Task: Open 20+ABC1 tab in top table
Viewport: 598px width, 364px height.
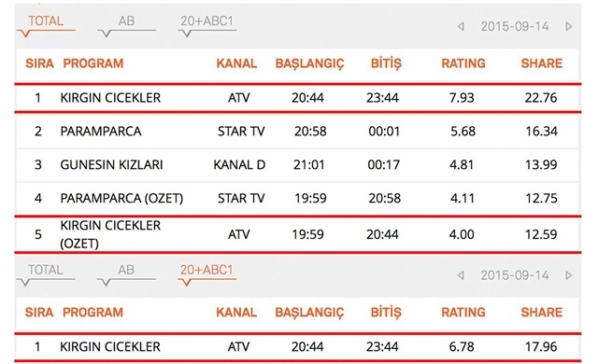Action: click(206, 21)
